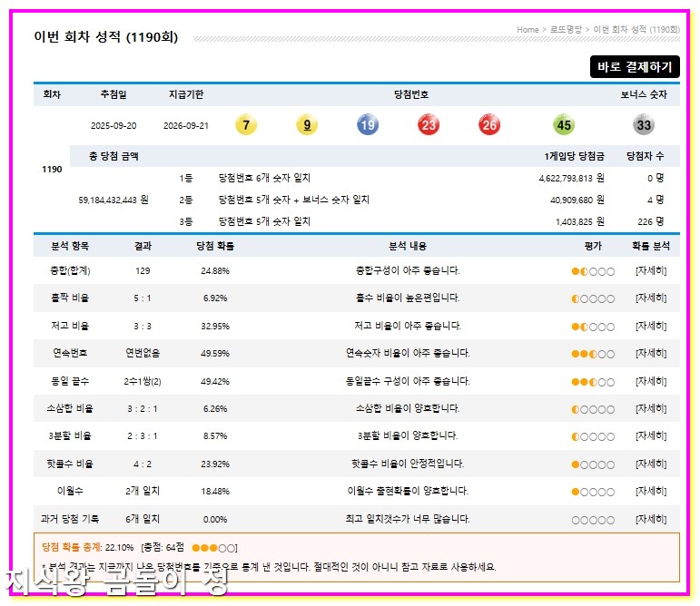Image resolution: width=700 pixels, height=606 pixels.
Task: Click the payout deadline 2026-09-21
Action: click(x=186, y=126)
